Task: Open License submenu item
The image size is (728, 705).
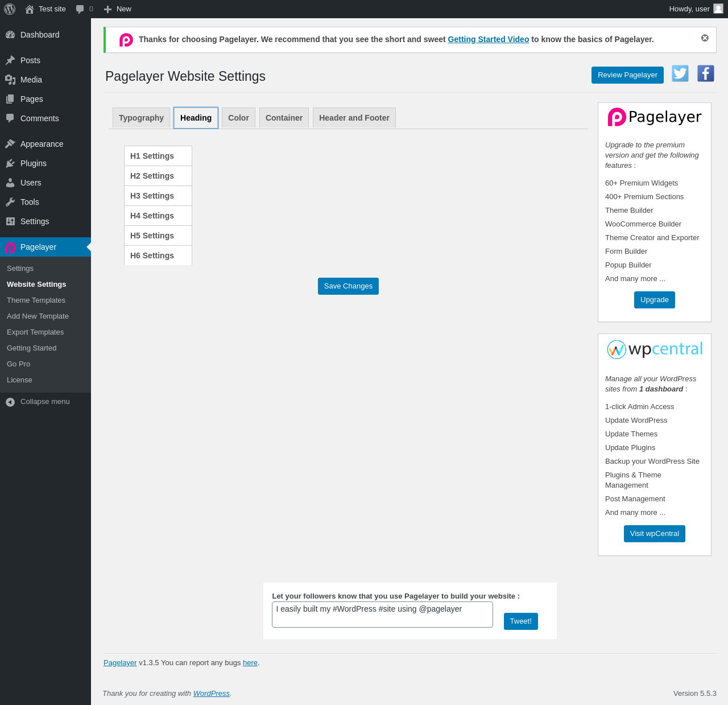Action: coord(19,380)
